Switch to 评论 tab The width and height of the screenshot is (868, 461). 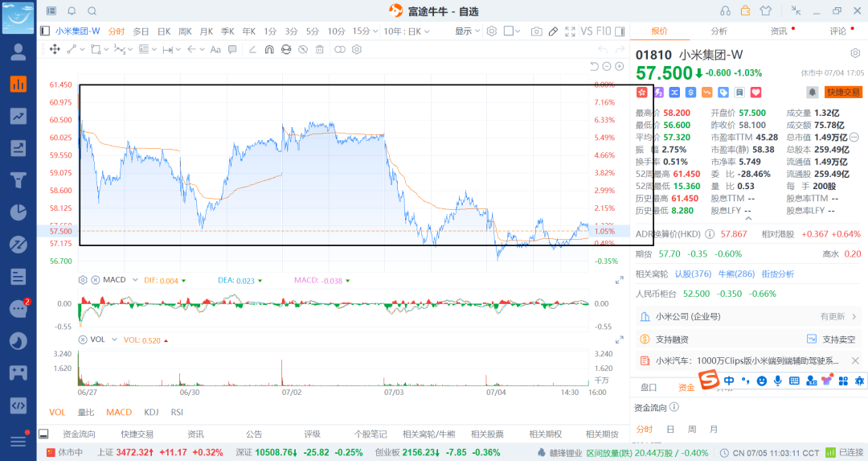[837, 31]
